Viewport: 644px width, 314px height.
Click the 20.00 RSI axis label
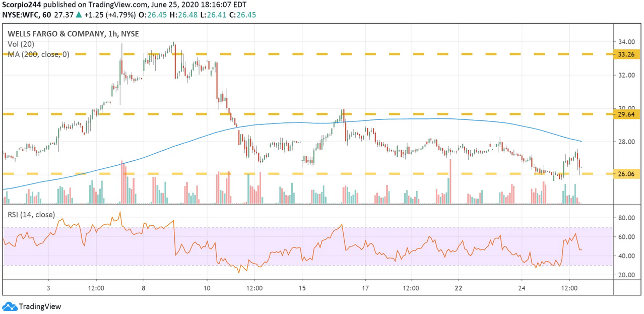coord(626,275)
